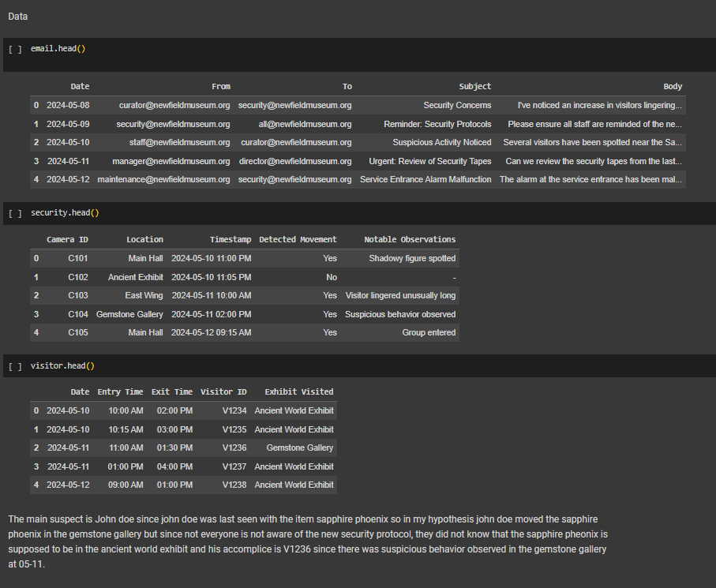Click the John Doe hypothesis text paragraph
Image resolution: width=716 pixels, height=588 pixels.
click(x=308, y=541)
